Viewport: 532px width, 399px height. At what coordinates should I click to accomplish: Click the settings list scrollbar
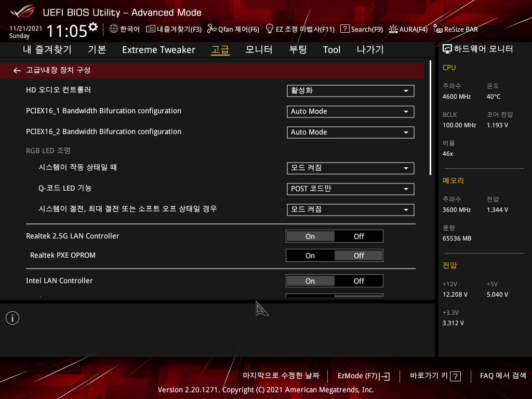(430, 118)
